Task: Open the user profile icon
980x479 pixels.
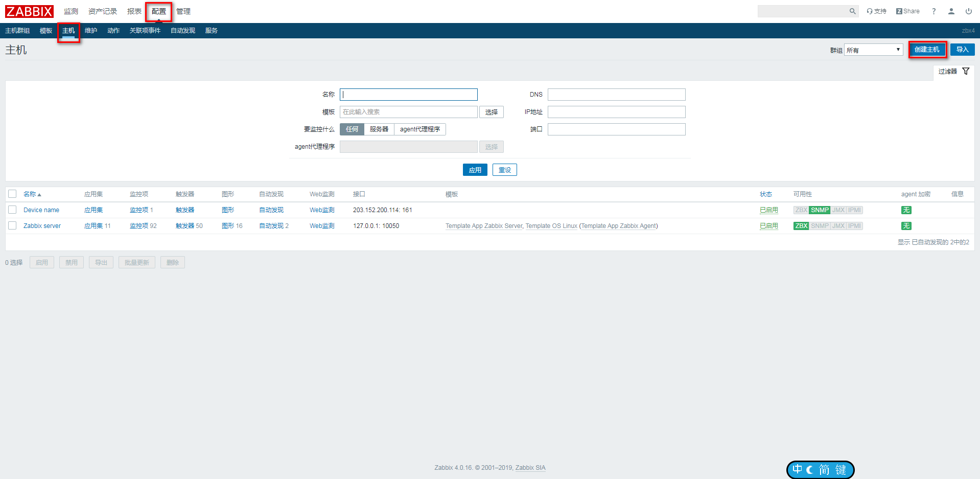Action: pos(951,11)
